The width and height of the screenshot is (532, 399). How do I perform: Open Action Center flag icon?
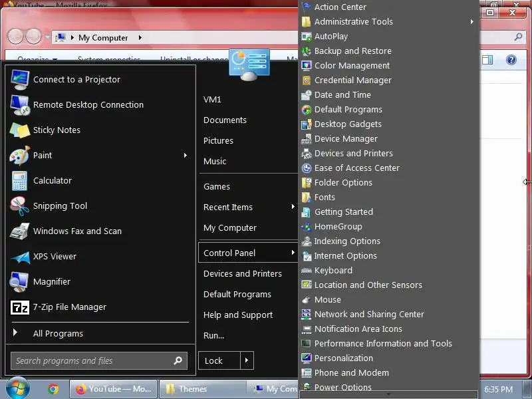pyautogui.click(x=307, y=7)
